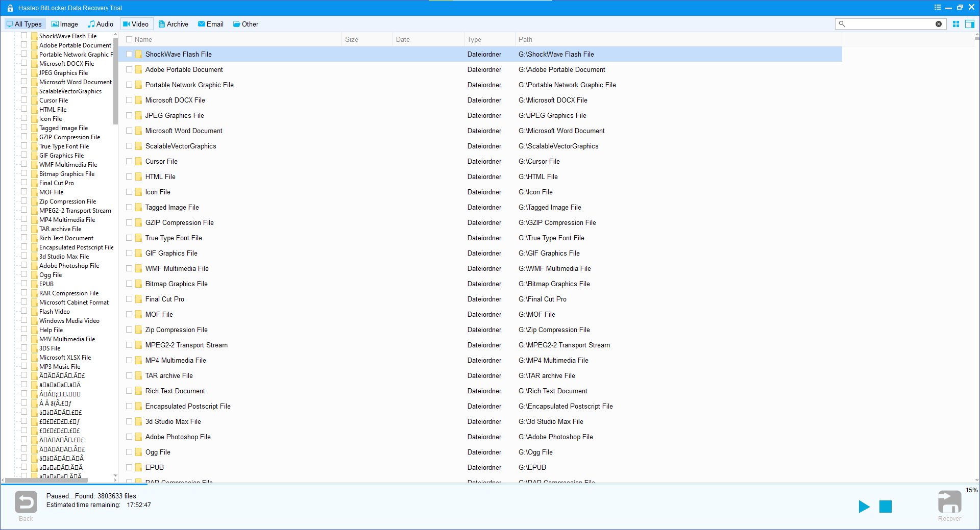Viewport: 980px width, 530px height.
Task: Tick tree checkbox for TAR archive File
Action: [24, 228]
